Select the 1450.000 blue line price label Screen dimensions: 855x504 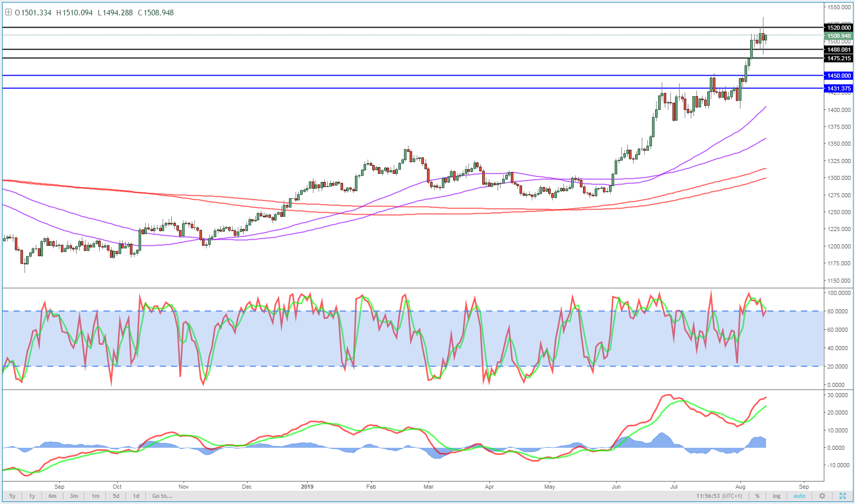pyautogui.click(x=839, y=76)
